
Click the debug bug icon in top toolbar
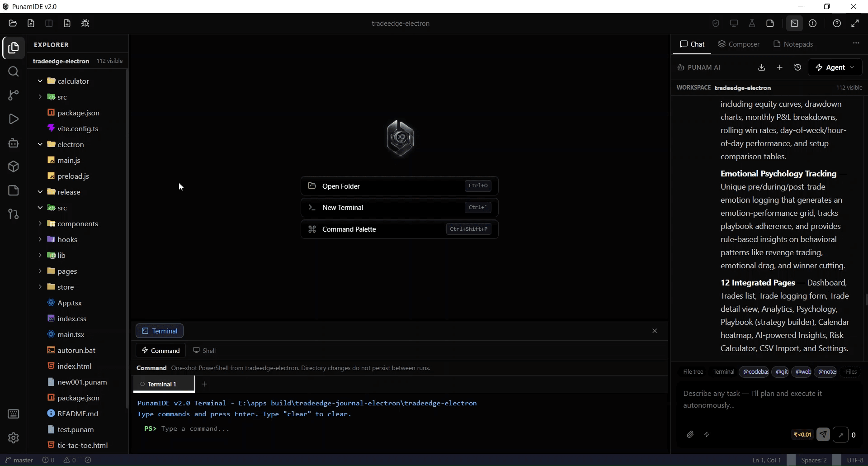pyautogui.click(x=85, y=24)
